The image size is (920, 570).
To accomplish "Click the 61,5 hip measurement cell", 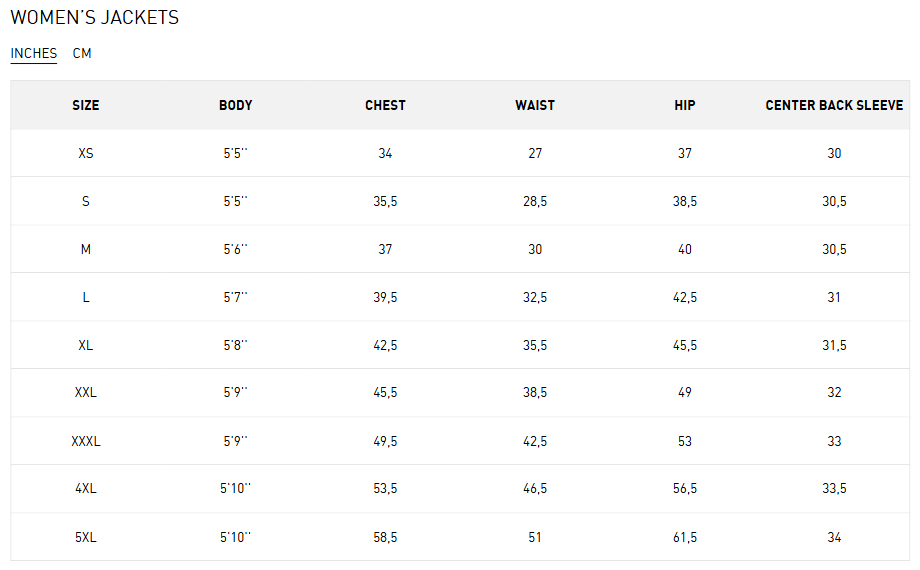I will coord(685,537).
